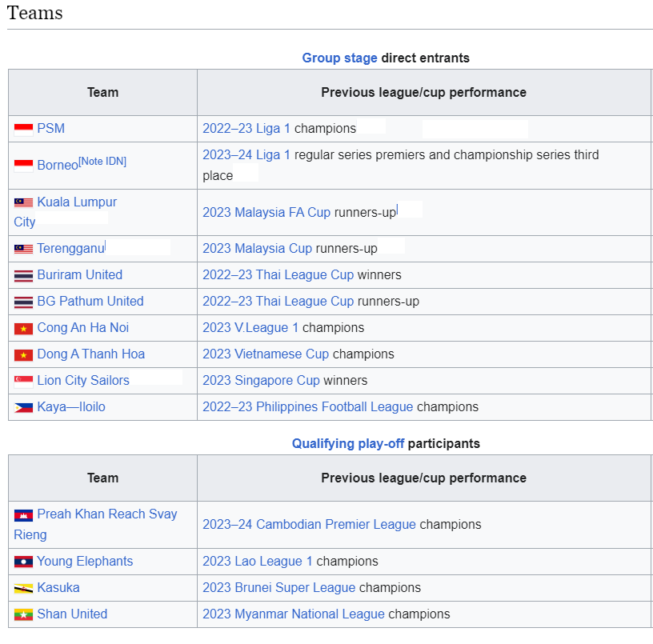653x644 pixels.
Task: Open the 2023 Singapore Cup link
Action: pyautogui.click(x=261, y=380)
